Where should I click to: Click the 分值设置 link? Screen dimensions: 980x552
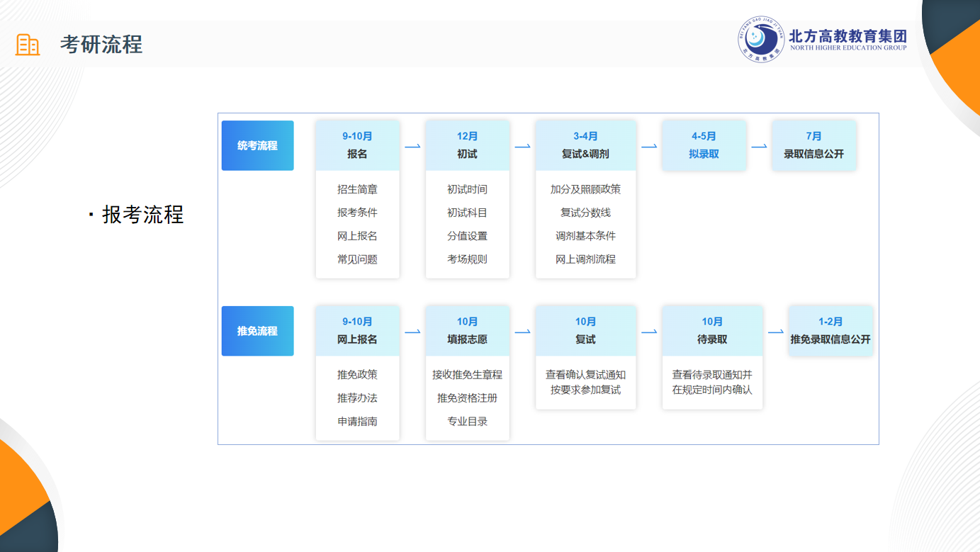pyautogui.click(x=467, y=236)
